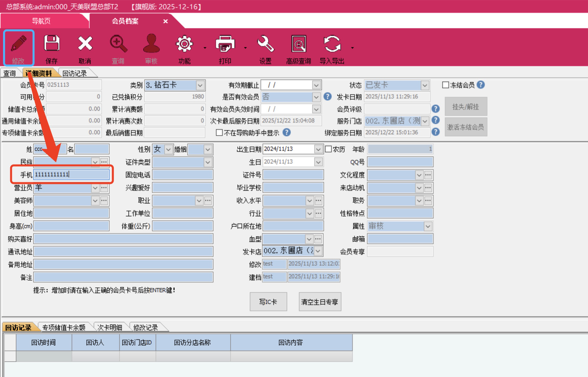The height and width of the screenshot is (377, 588).
Task: Toggle the 冻结会员 checkbox
Action: click(x=446, y=85)
